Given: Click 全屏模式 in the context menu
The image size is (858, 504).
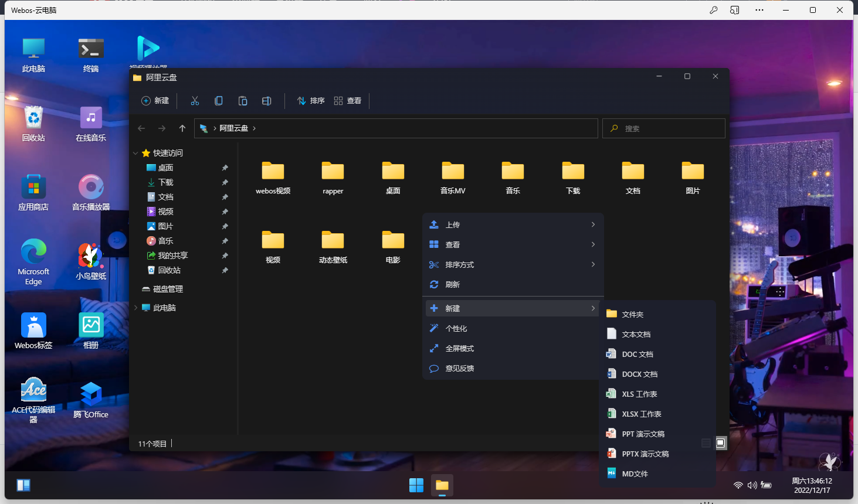Looking at the screenshot, I should (513, 348).
